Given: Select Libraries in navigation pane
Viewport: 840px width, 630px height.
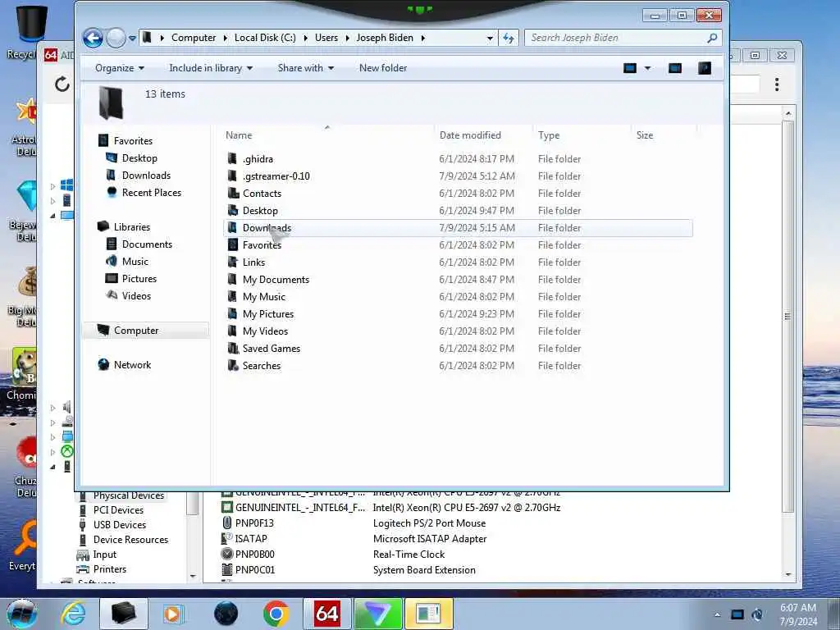Looking at the screenshot, I should [132, 227].
